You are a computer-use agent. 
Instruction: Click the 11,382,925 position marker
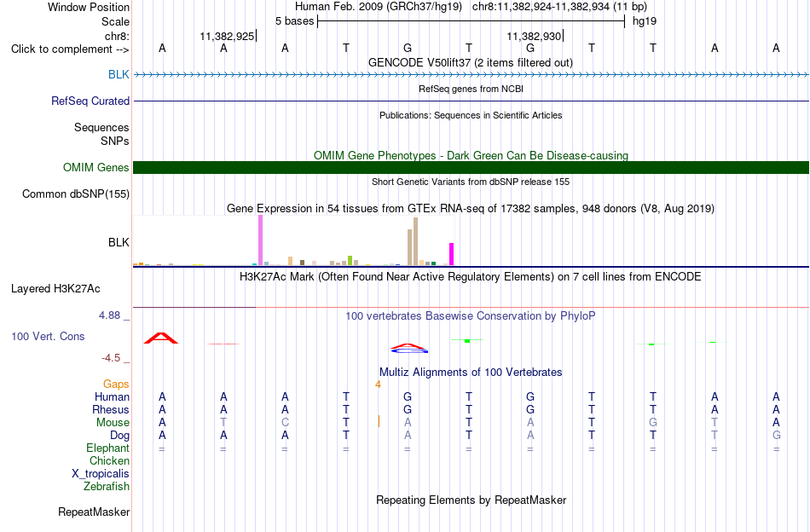point(227,36)
